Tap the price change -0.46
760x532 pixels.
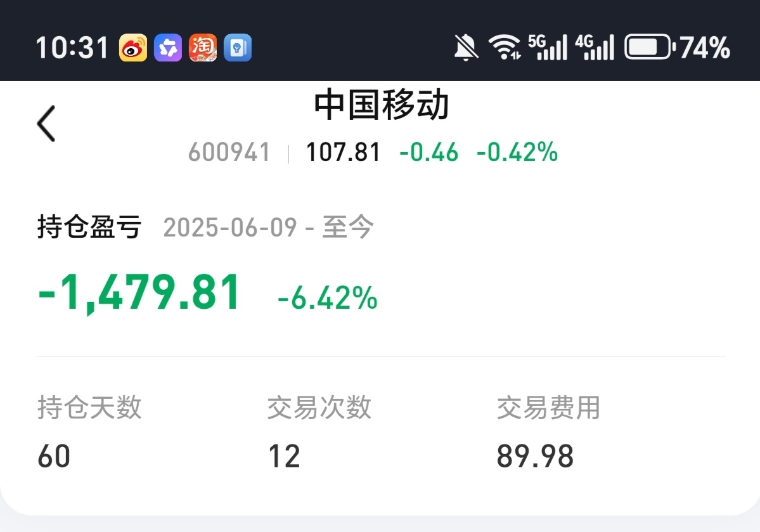[x=428, y=152]
